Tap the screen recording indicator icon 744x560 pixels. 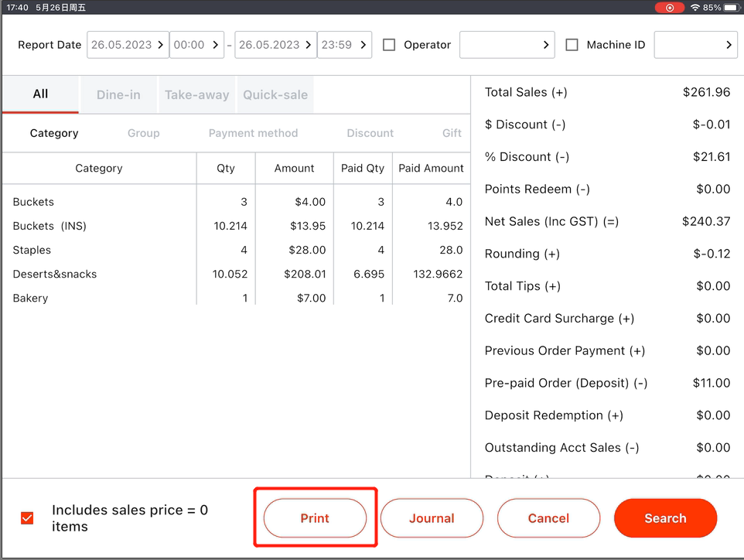tap(669, 8)
